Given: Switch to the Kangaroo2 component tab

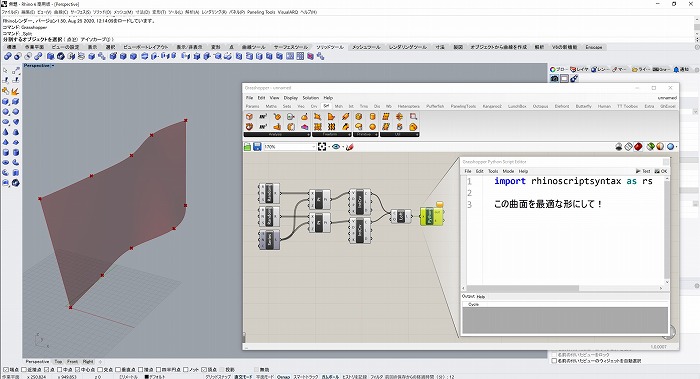Looking at the screenshot, I should (492, 106).
